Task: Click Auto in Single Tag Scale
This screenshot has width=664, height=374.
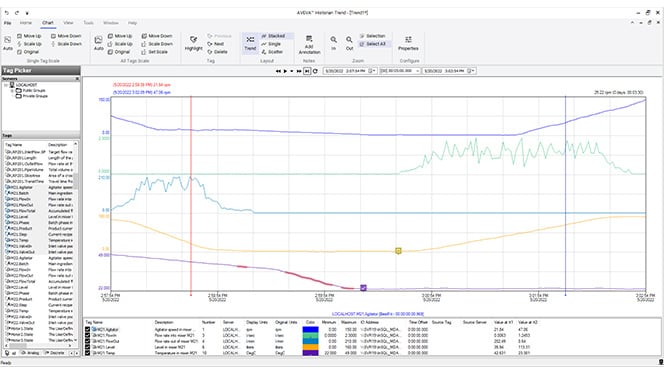Action: pos(8,40)
